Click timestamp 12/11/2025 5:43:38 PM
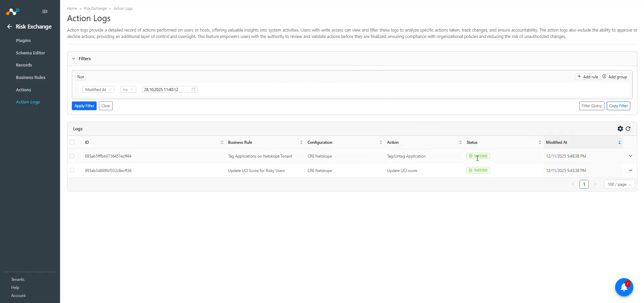 tap(566, 171)
